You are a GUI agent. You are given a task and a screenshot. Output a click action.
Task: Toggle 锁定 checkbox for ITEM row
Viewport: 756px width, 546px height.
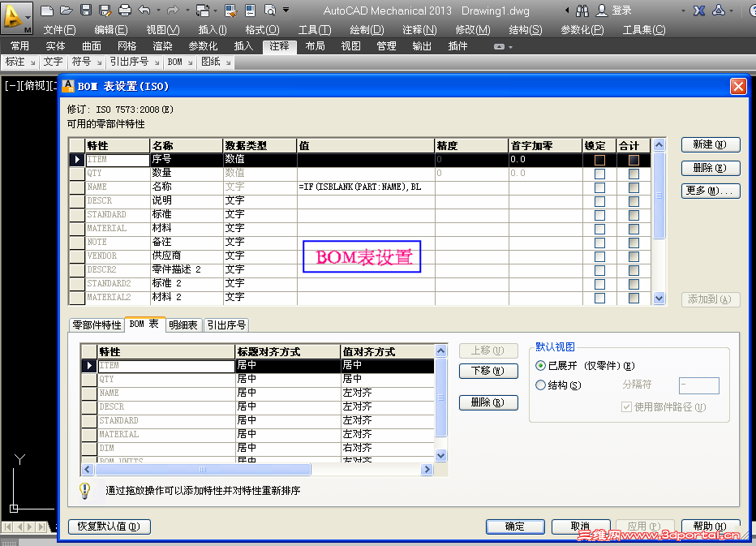599,160
